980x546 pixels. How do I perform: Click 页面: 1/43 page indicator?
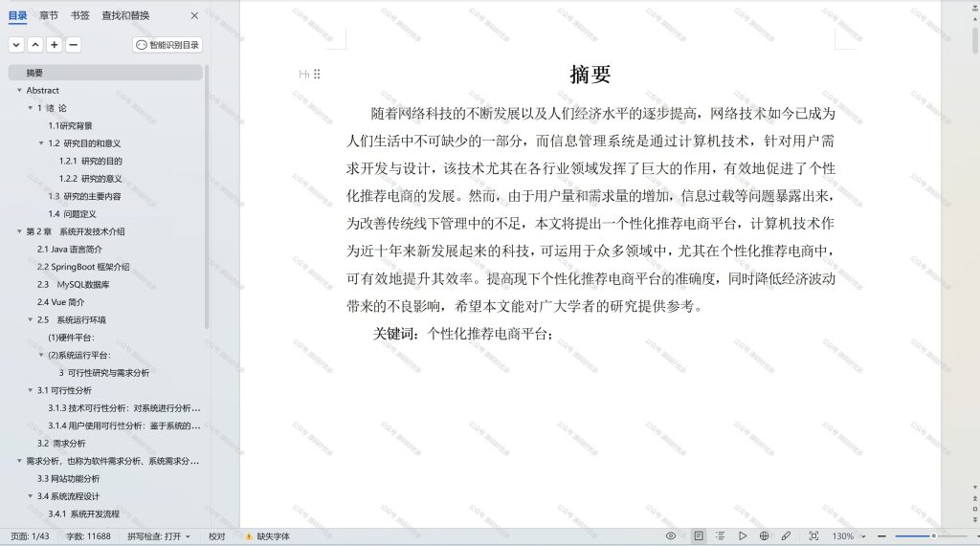30,536
